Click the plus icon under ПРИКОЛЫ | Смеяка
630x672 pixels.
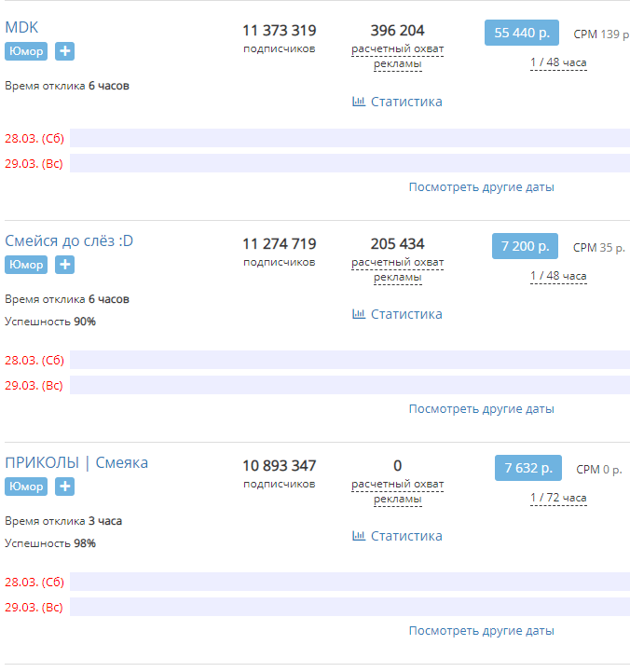[64, 487]
